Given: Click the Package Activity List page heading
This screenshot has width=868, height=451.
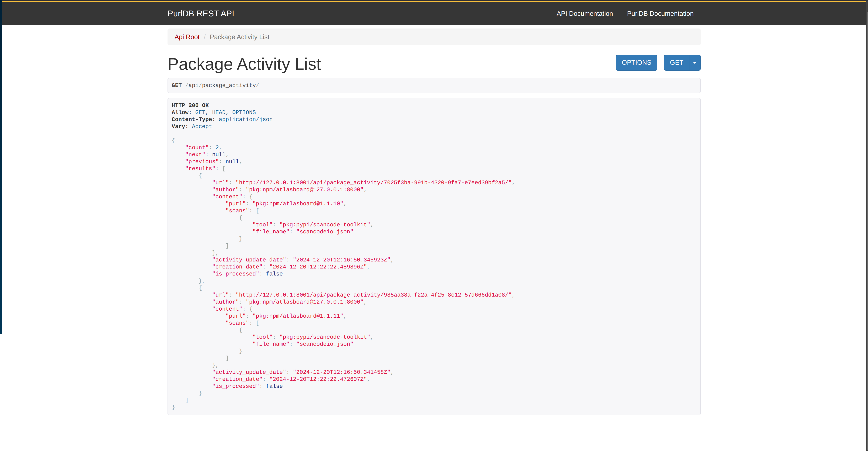Looking at the screenshot, I should pyautogui.click(x=244, y=64).
